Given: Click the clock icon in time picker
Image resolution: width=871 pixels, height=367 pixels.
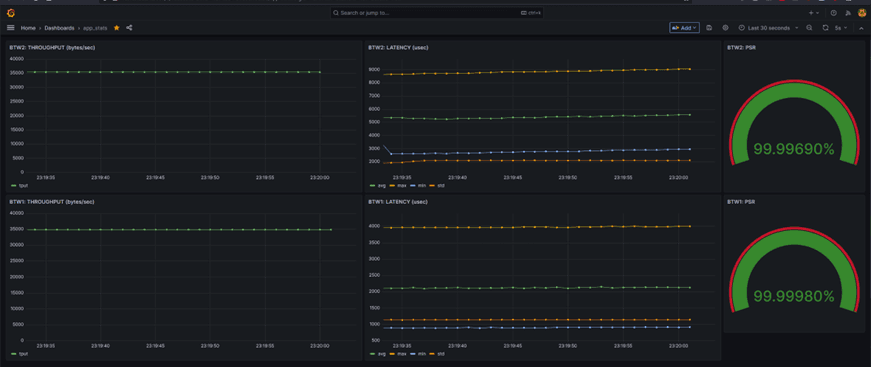Looking at the screenshot, I should (x=742, y=28).
